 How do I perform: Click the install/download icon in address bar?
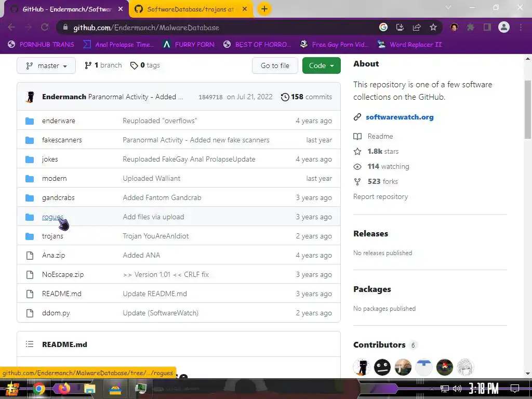(x=400, y=28)
